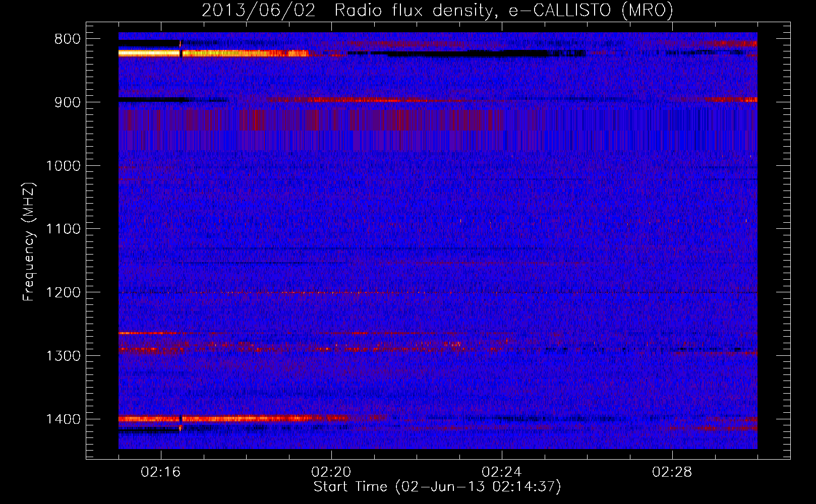Select the 1400 frequency axis label

click(x=63, y=419)
